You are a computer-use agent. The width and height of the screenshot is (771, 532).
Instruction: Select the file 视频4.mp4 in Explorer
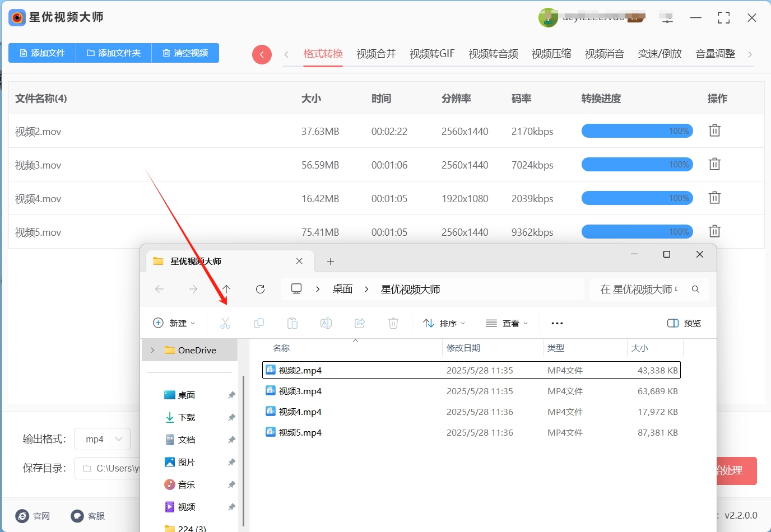click(x=471, y=412)
